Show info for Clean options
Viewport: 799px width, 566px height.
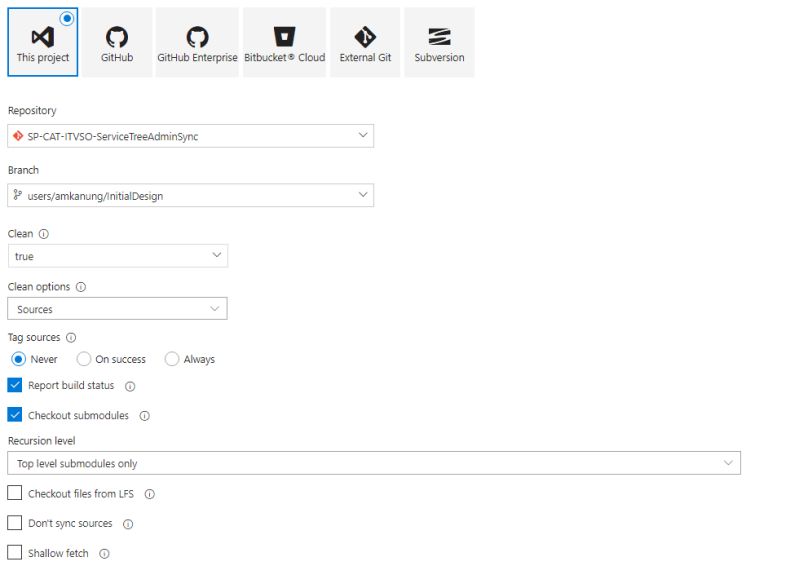coord(81,287)
